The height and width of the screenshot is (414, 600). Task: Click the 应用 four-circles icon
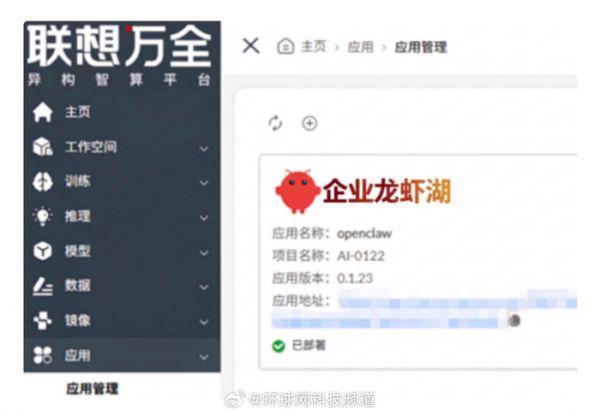[43, 355]
